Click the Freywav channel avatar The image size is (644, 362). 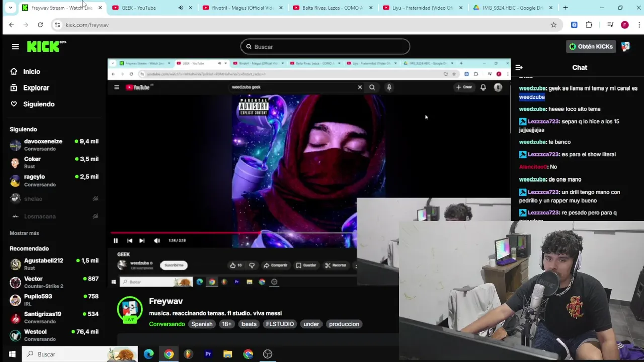(x=130, y=309)
